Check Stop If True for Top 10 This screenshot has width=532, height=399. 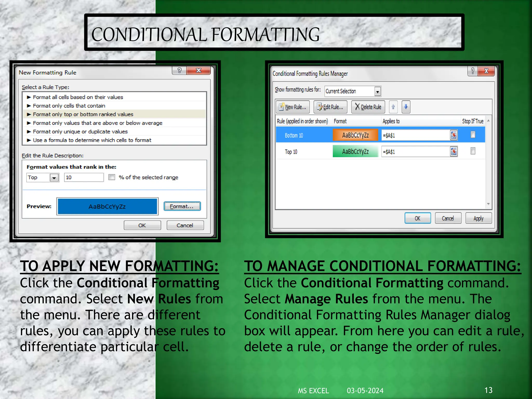(473, 151)
